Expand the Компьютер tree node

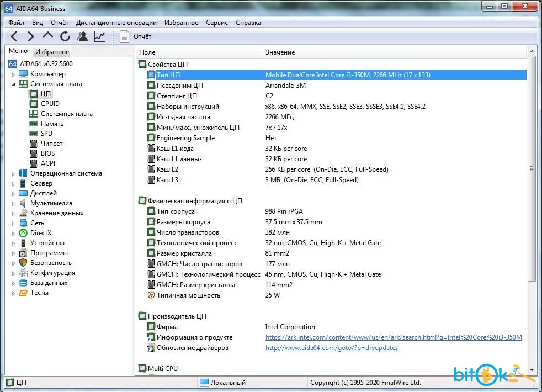tap(13, 75)
